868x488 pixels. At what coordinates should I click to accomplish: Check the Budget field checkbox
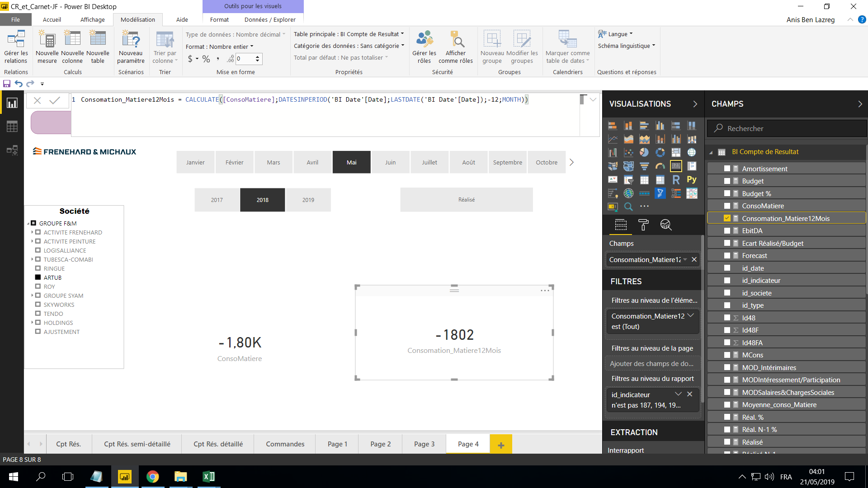(727, 181)
